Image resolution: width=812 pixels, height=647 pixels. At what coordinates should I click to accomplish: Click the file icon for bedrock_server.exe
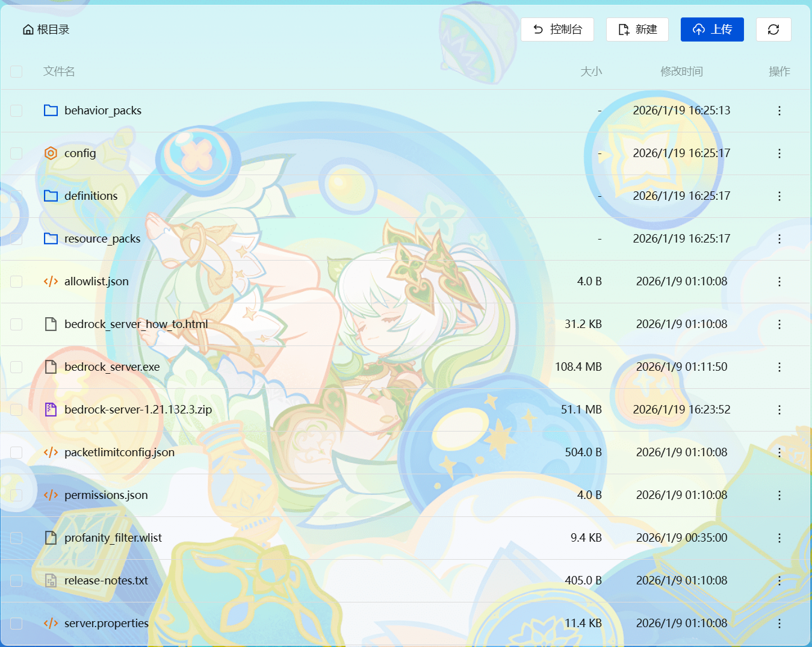pyautogui.click(x=51, y=367)
